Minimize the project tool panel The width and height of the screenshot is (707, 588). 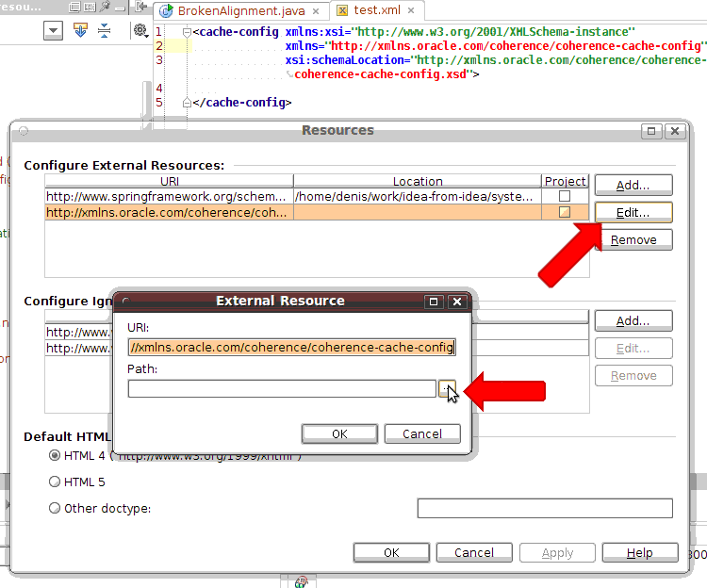point(121,8)
